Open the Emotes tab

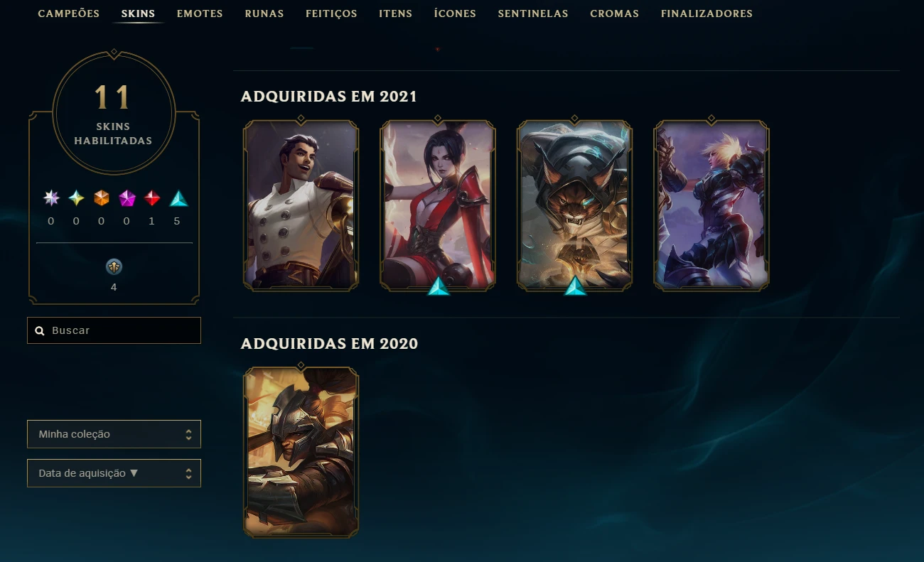pyautogui.click(x=200, y=13)
